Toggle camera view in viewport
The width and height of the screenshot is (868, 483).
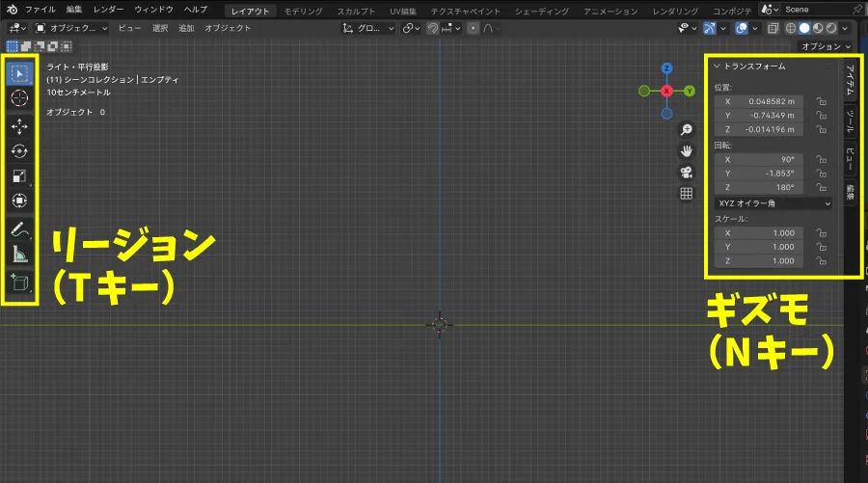(x=687, y=173)
